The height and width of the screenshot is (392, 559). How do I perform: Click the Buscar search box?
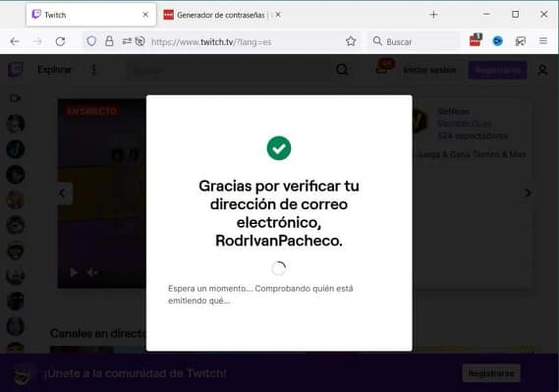pyautogui.click(x=415, y=41)
